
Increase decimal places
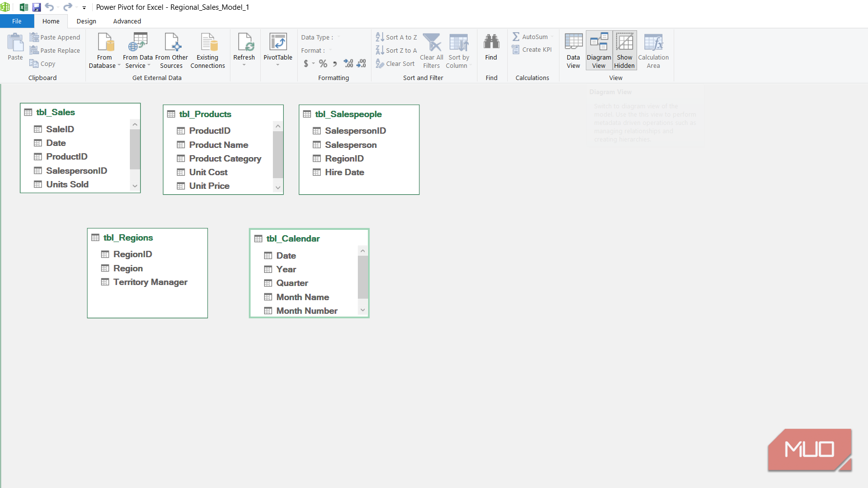pos(349,63)
